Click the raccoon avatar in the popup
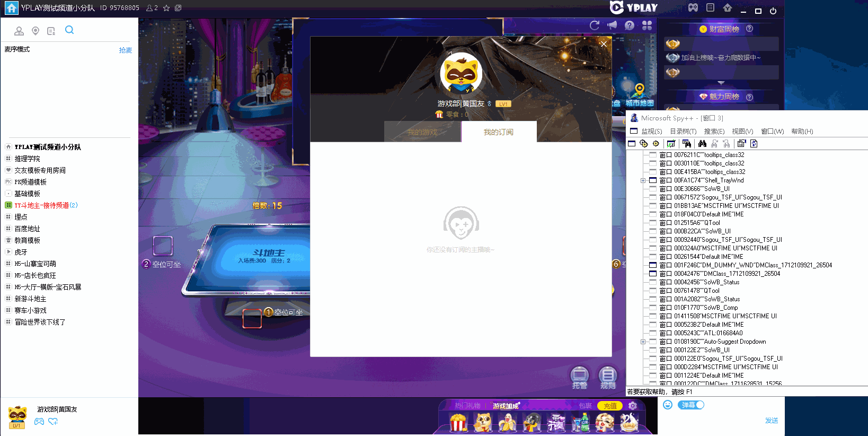 tap(461, 74)
